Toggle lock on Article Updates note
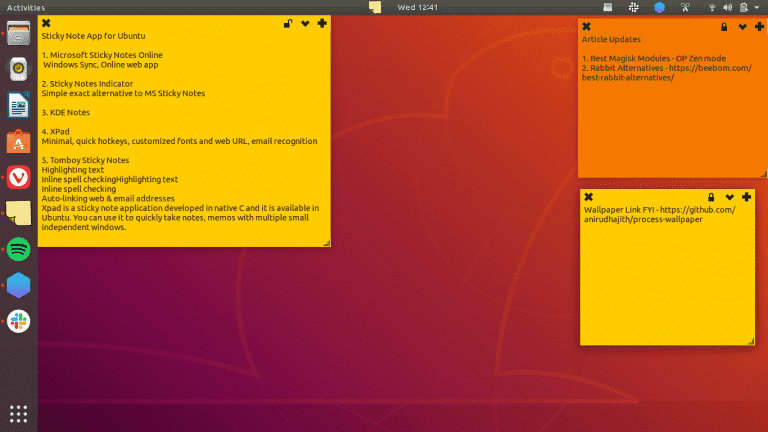Image resolution: width=768 pixels, height=432 pixels. click(724, 27)
